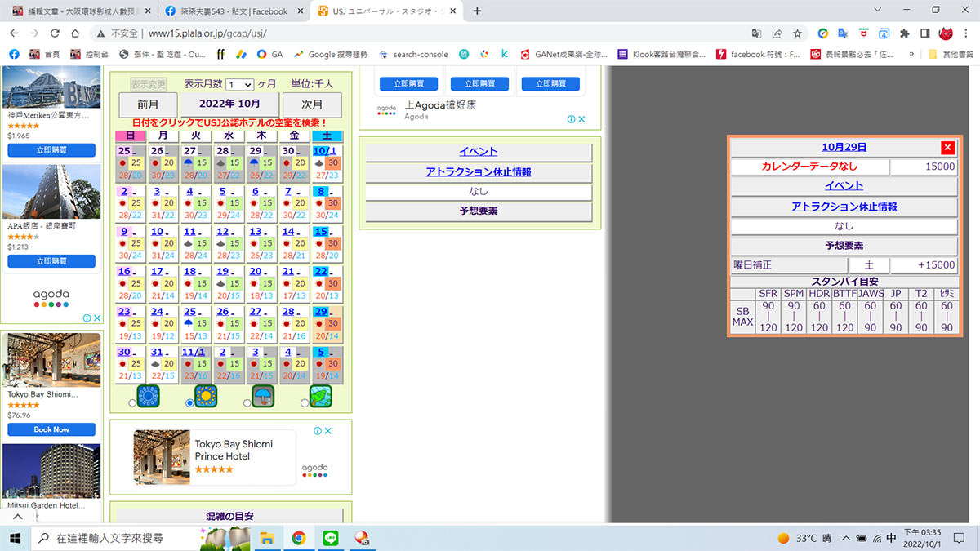Click the bookmark star icon in address bar
The image size is (980, 551).
coord(797,33)
